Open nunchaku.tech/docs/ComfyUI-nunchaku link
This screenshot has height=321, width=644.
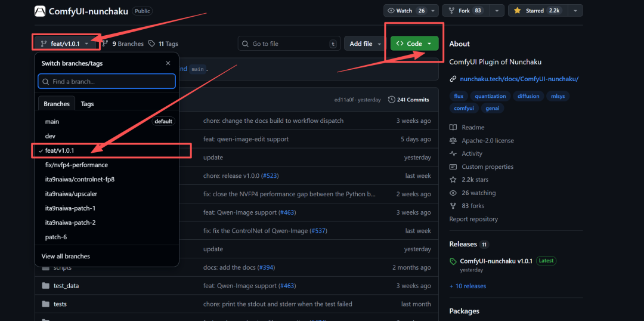point(519,79)
